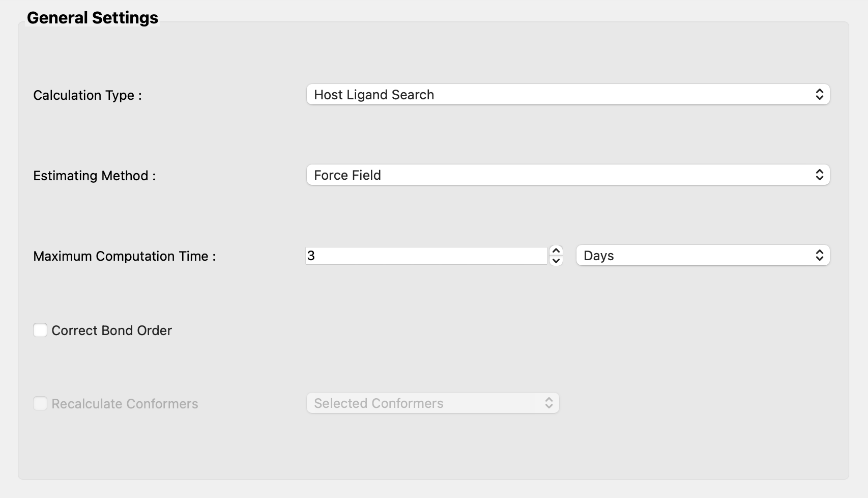This screenshot has height=498, width=868.
Task: Click the General Settings heading
Action: click(93, 17)
